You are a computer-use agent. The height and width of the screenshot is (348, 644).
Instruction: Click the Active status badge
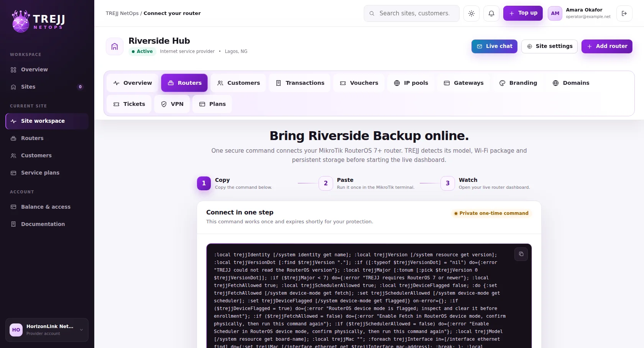(142, 51)
